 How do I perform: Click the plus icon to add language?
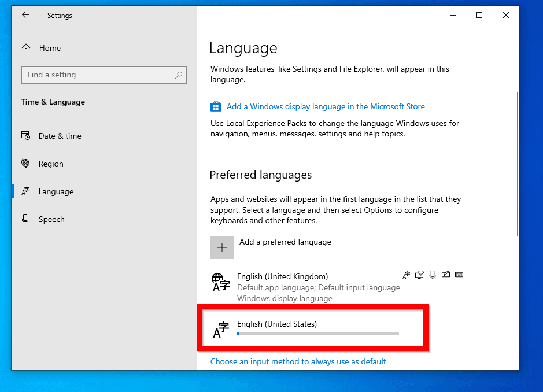[222, 247]
